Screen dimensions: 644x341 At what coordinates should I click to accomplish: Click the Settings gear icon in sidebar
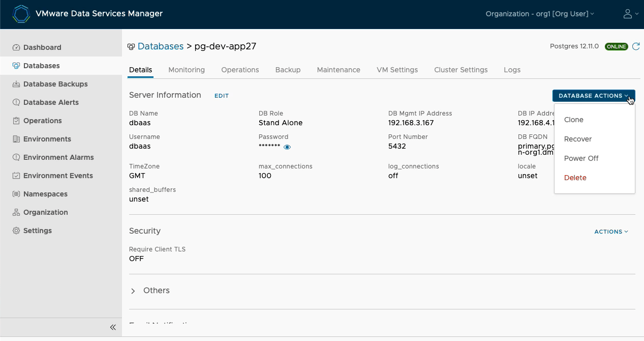[16, 231]
